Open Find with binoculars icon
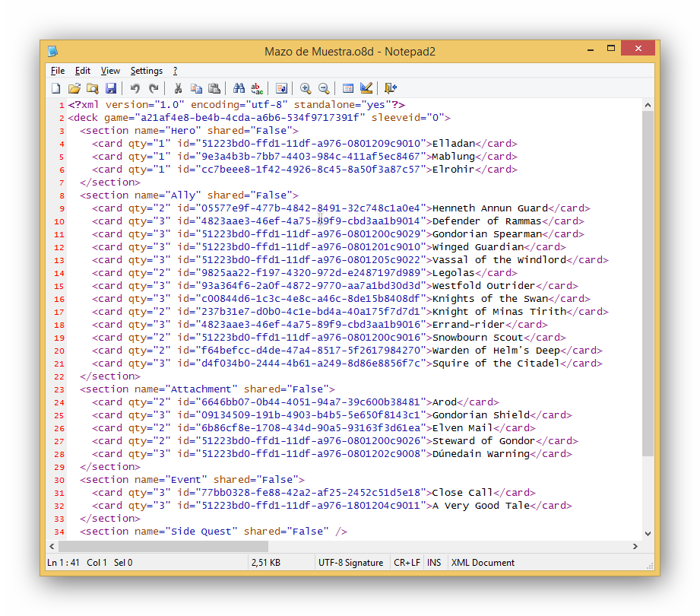This screenshot has height=616, width=700. coord(239,88)
